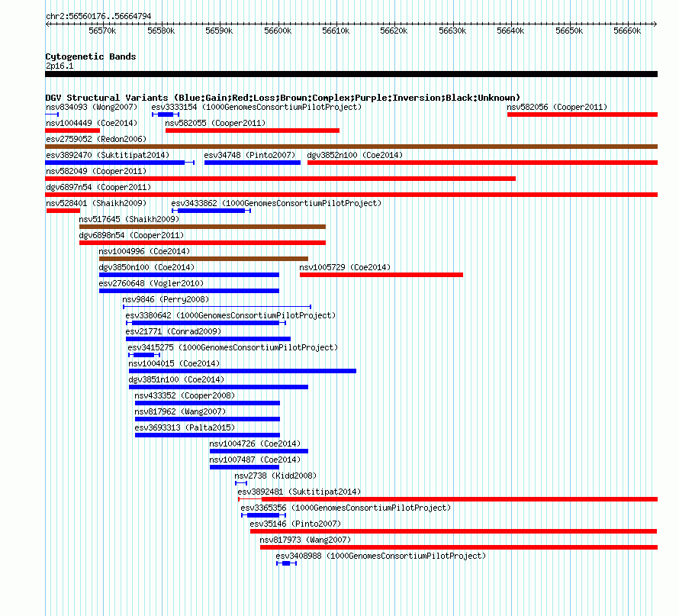The width and height of the screenshot is (679, 616).
Task: Click the esv2759052 (Redon2006) label
Action: click(96, 139)
